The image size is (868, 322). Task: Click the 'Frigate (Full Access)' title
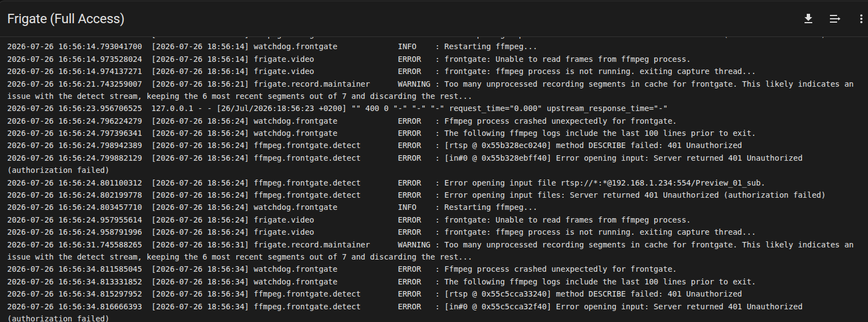coord(66,19)
